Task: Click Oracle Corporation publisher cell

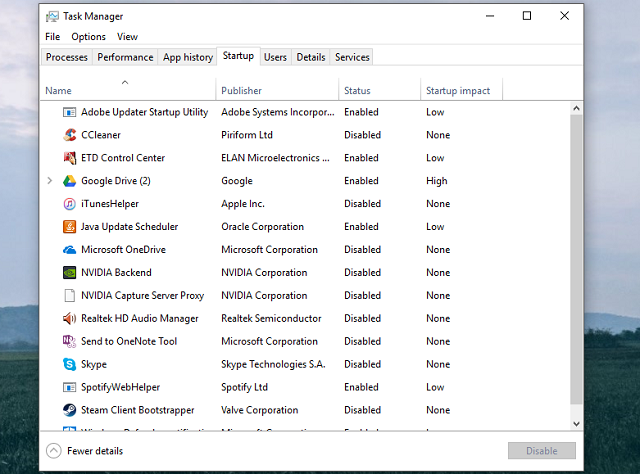Action: click(x=262, y=227)
